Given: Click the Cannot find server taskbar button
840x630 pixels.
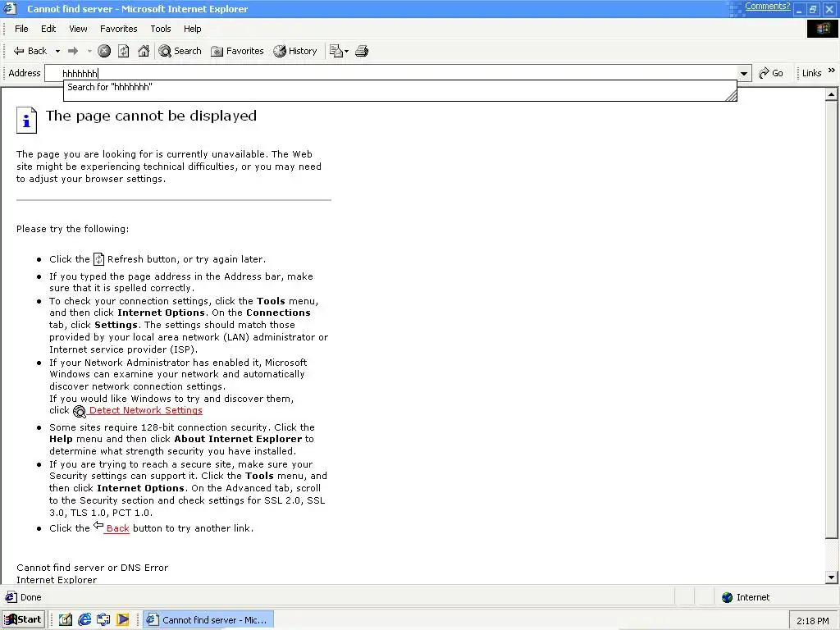Looking at the screenshot, I should (x=209, y=620).
